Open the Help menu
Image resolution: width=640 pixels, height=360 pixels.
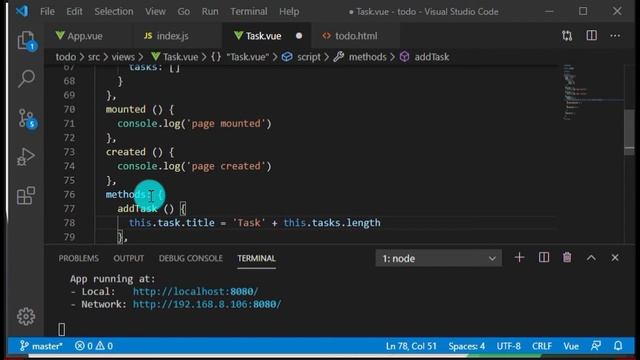coord(289,11)
